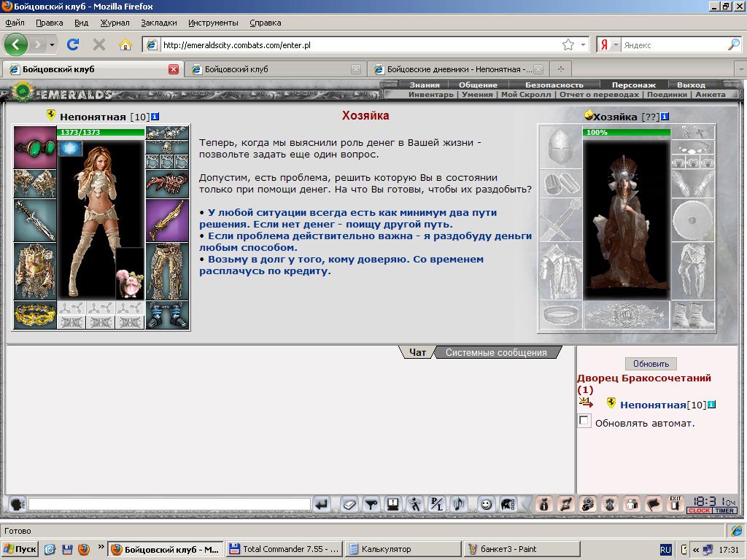Image resolution: width=747 pixels, height=560 pixels.
Task: Click the Обновить button
Action: pos(651,364)
